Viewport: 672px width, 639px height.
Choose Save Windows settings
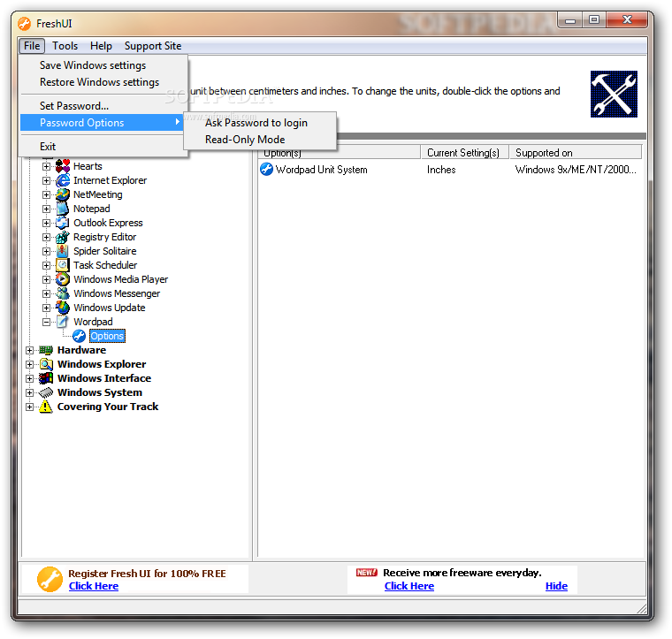pyautogui.click(x=103, y=65)
